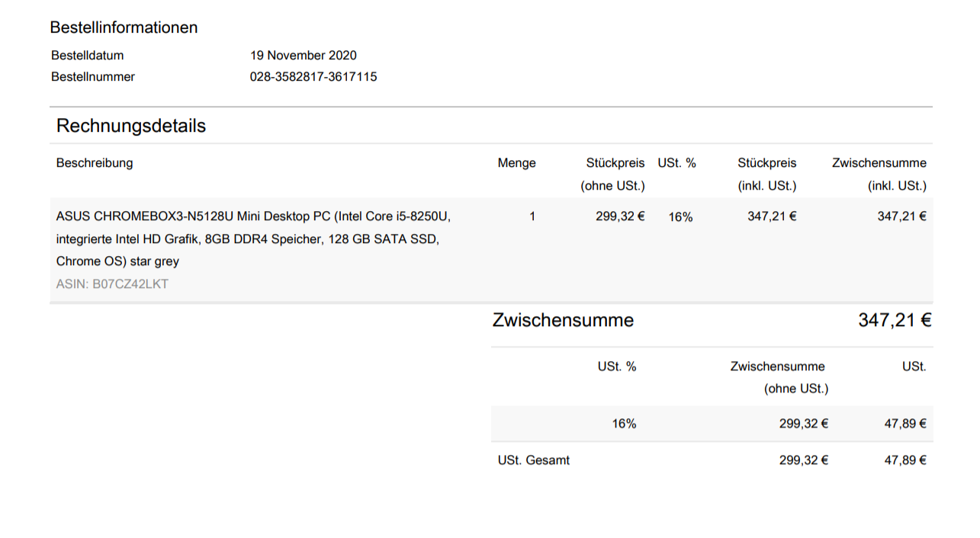
Task: Click 299,32 € net price in the product row
Action: pyautogui.click(x=620, y=216)
